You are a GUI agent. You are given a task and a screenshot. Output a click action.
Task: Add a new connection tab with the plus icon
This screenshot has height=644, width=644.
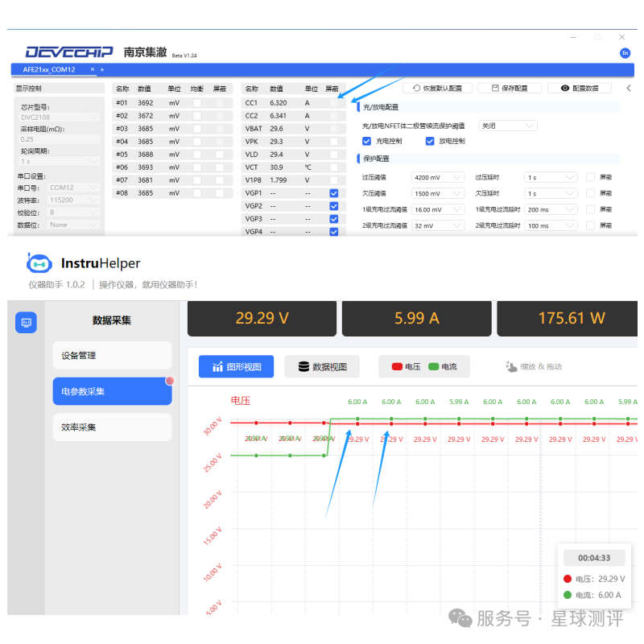pos(102,70)
